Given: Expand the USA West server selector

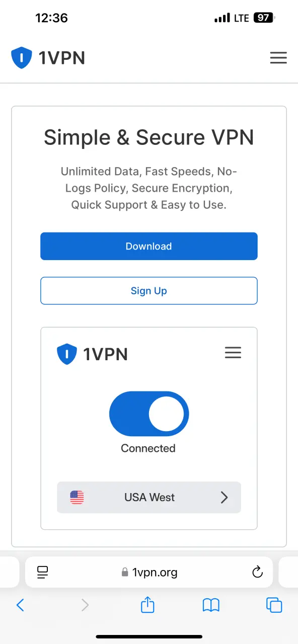Looking at the screenshot, I should tap(149, 498).
